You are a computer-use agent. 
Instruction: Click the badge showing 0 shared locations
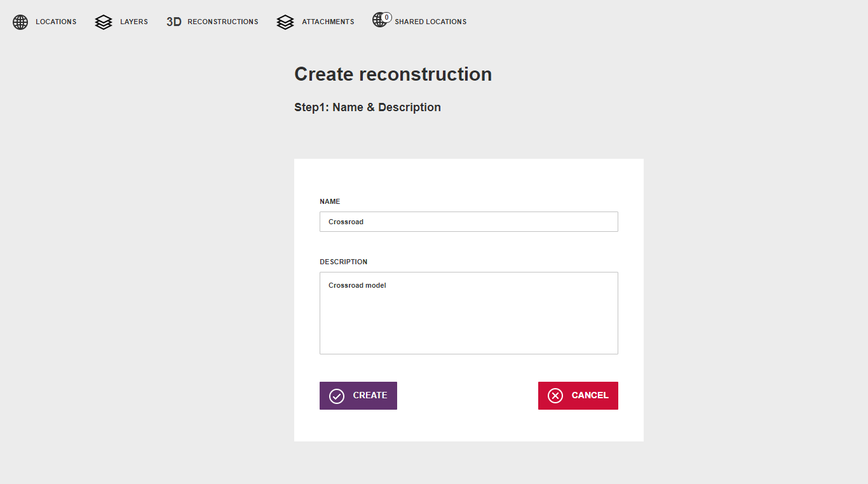click(386, 17)
